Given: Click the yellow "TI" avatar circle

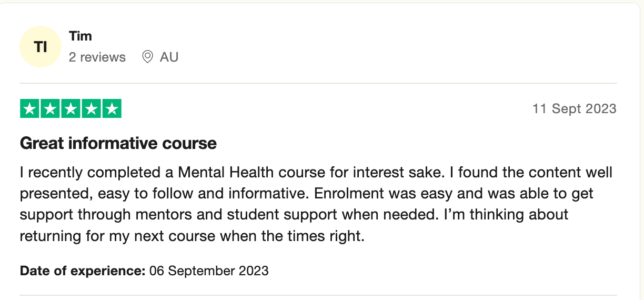Looking at the screenshot, I should (x=41, y=47).
